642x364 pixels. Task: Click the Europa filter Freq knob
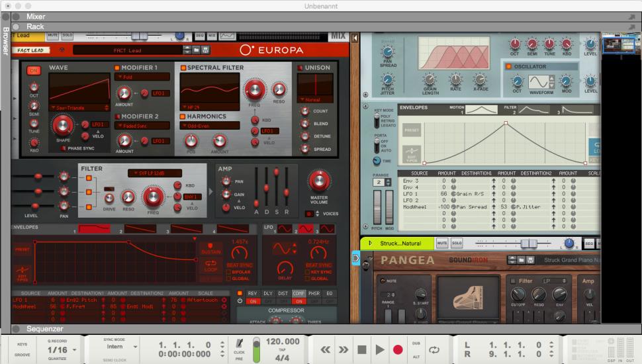click(153, 197)
